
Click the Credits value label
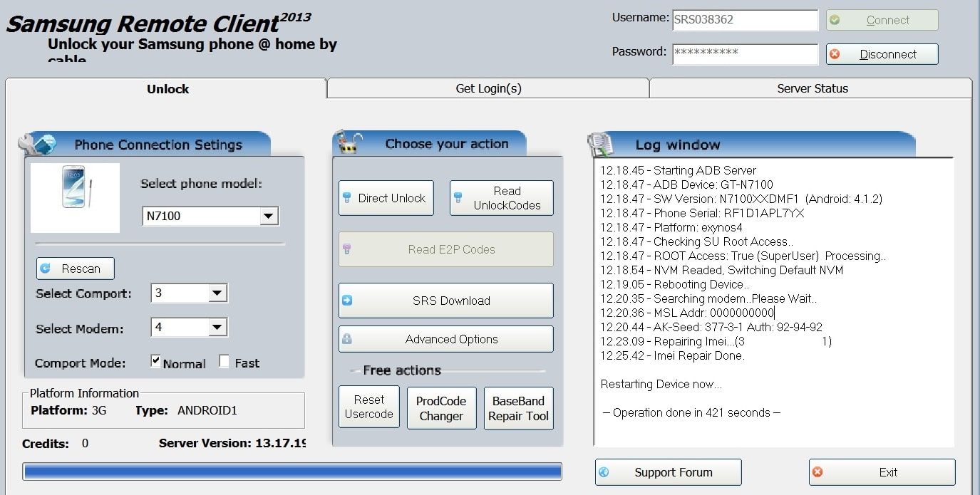pos(85,443)
